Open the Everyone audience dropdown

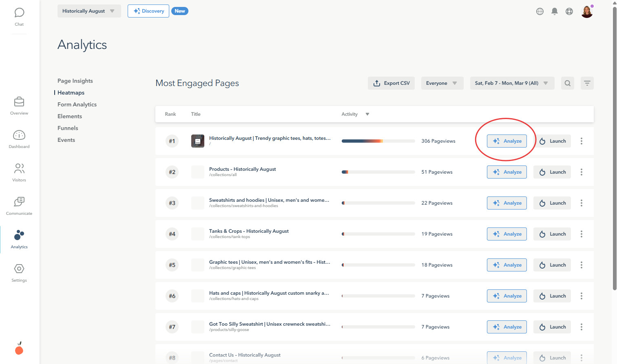pyautogui.click(x=442, y=83)
